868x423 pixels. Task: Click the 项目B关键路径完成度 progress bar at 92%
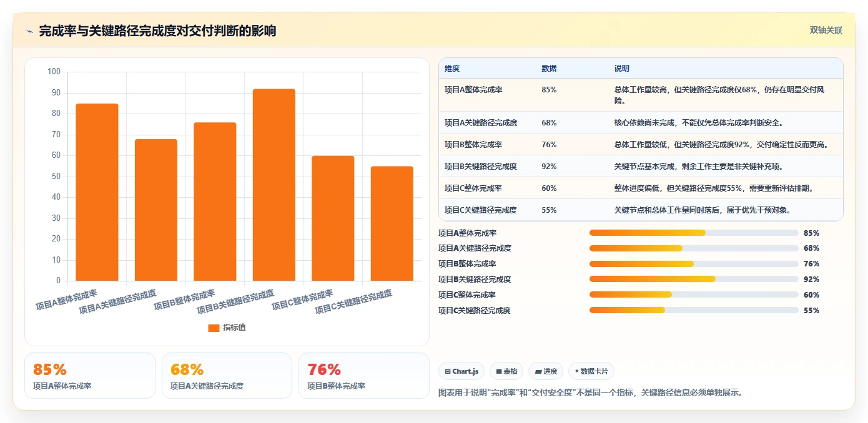(x=694, y=280)
